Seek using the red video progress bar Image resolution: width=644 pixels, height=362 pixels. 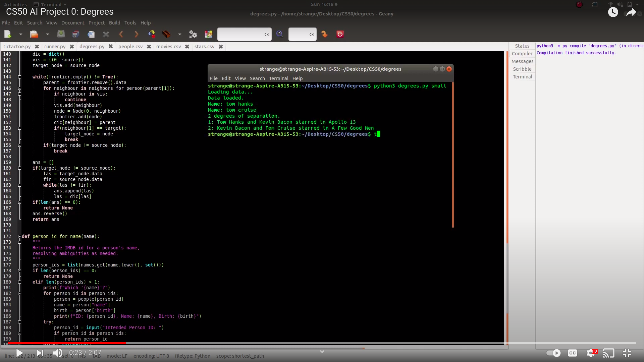[x=67, y=343]
